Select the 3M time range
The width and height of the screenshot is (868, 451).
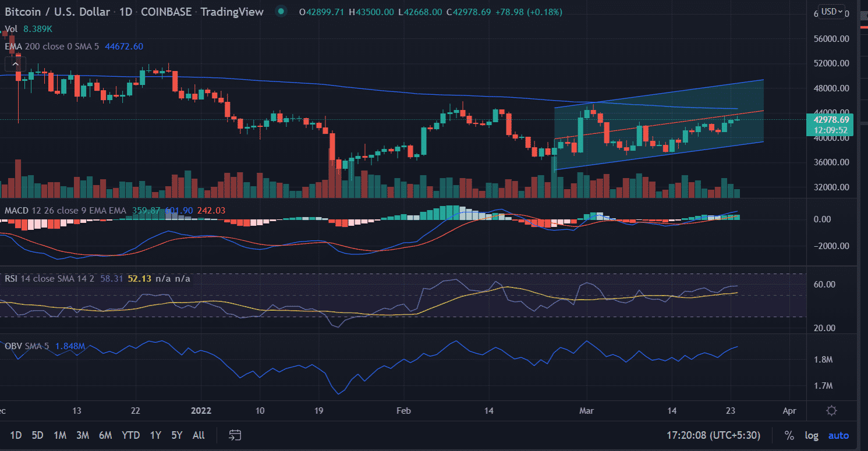[x=82, y=435]
